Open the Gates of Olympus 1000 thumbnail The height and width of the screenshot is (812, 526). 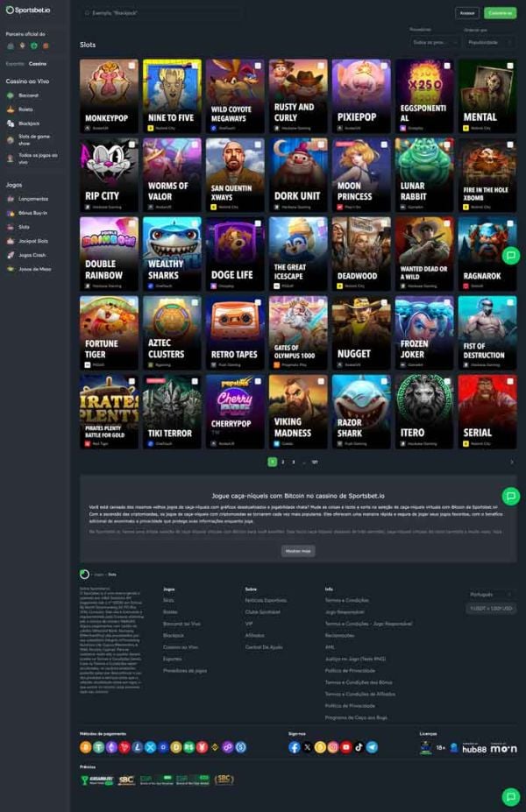[298, 333]
